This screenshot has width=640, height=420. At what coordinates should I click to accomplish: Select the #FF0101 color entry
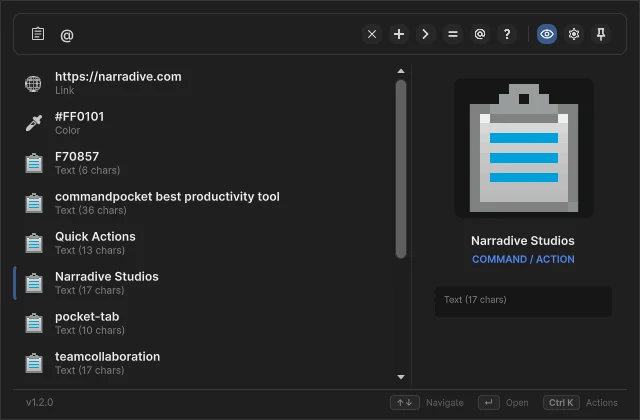click(x=204, y=123)
